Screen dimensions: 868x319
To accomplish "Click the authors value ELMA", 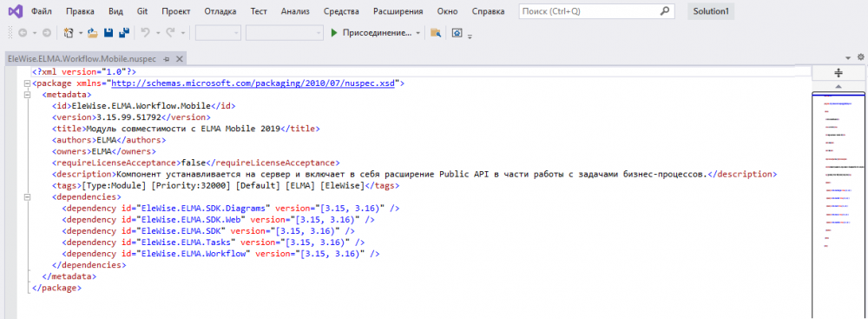I will coord(106,140).
